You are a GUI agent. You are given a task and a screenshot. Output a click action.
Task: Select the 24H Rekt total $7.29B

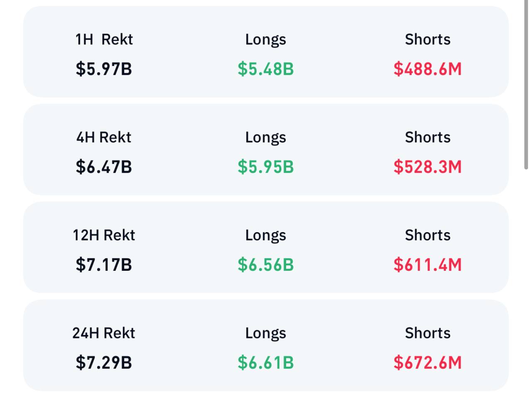click(x=103, y=363)
